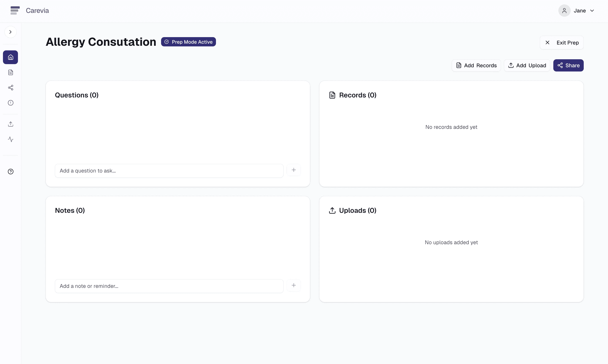Image resolution: width=608 pixels, height=364 pixels.
Task: Focus the Add a note or reminder field
Action: [169, 286]
